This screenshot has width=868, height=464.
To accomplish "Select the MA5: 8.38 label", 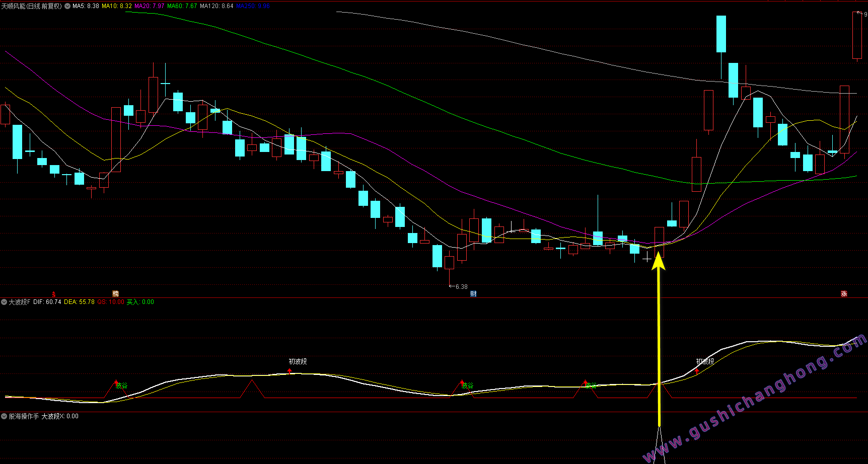I will click(86, 6).
